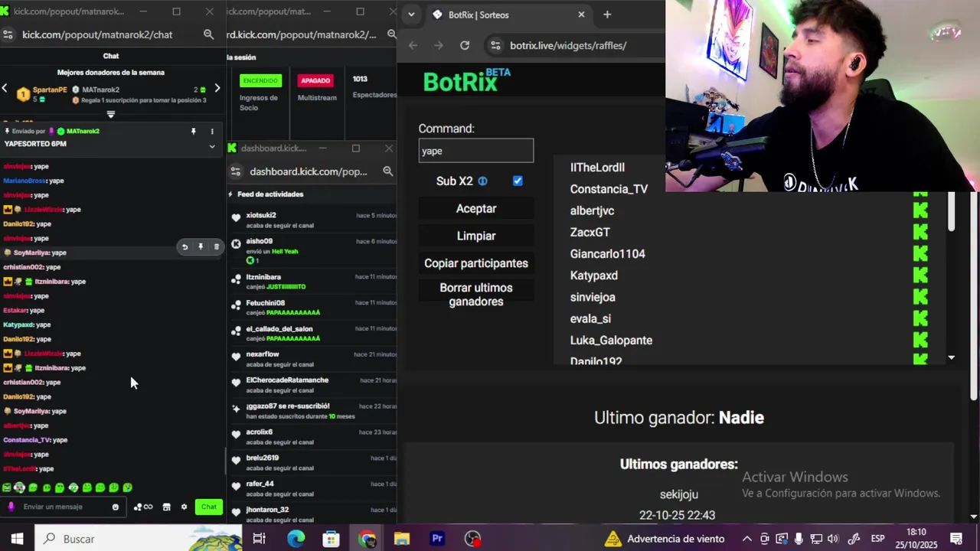This screenshot has width=980, height=551.
Task: Open the volume control in system tray
Action: [x=833, y=539]
